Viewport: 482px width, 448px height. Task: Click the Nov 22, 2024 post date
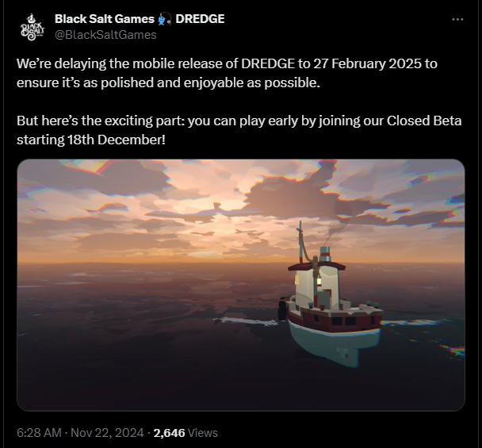107,433
